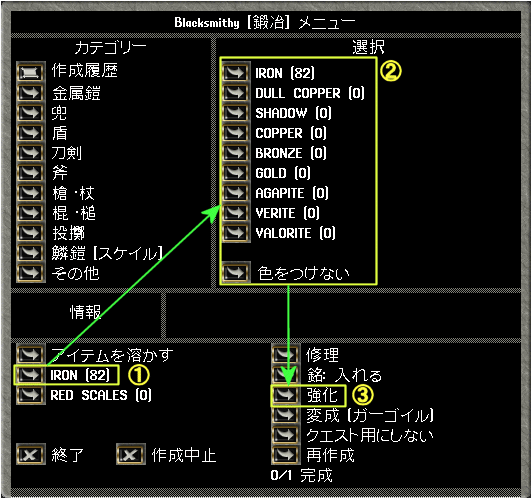Click the arrow button beside 金属鎧
Viewport: 532px width, 499px height.
(x=31, y=93)
